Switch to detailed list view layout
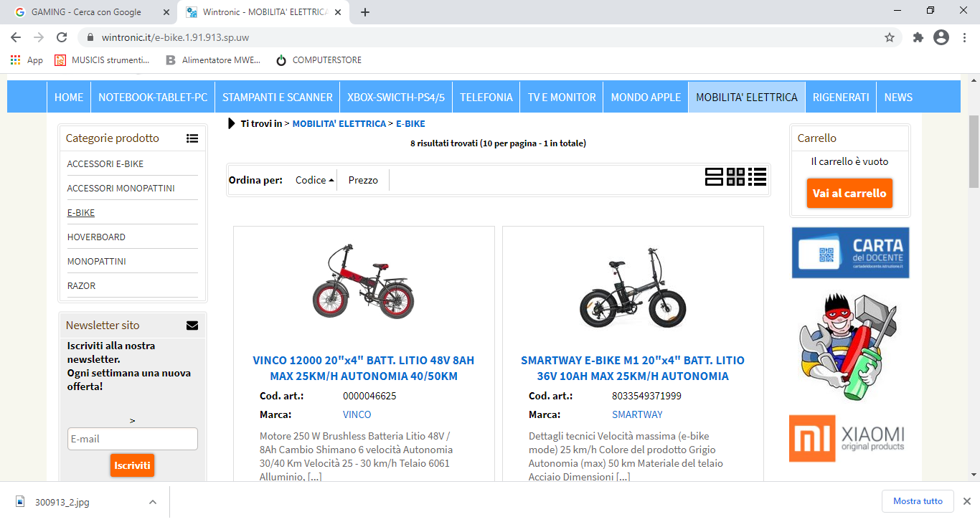This screenshot has height=522, width=980. point(757,176)
